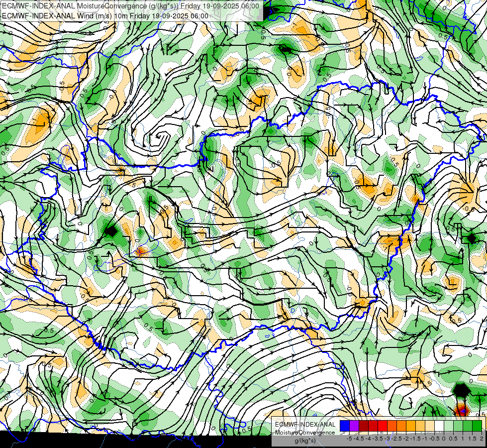Pick the green swatch between 1 and 1.5
This screenshot has height=448, width=487.
(x=468, y=426)
